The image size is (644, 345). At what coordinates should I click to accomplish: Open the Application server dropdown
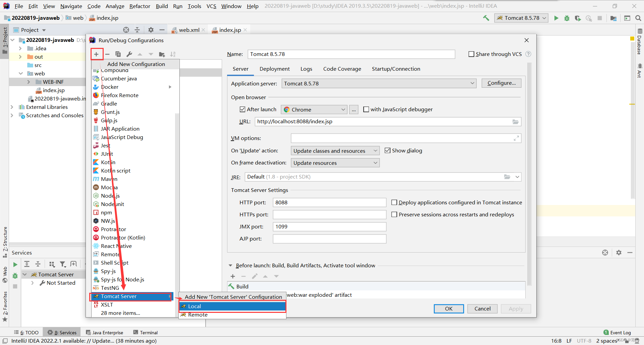point(379,83)
